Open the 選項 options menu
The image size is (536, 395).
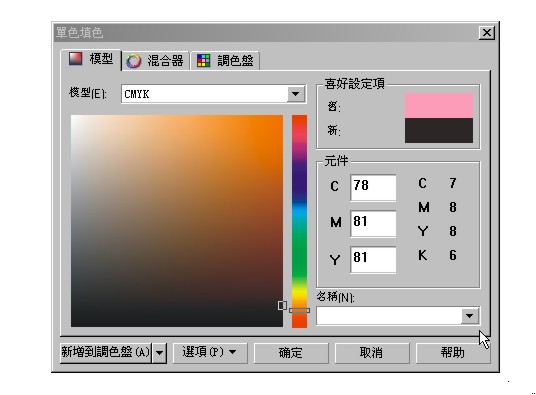(x=210, y=352)
